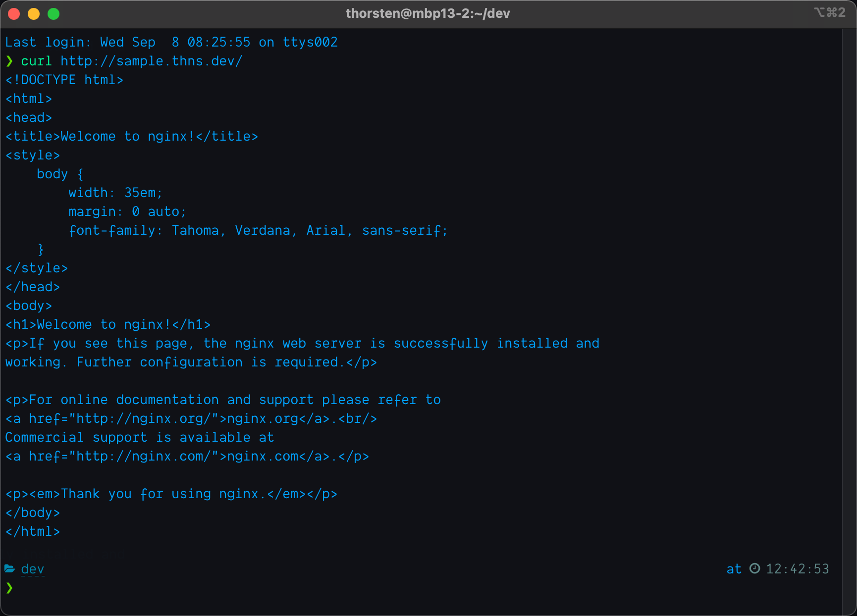Click the green prompt chevron before curl
857x616 pixels.
tap(9, 61)
